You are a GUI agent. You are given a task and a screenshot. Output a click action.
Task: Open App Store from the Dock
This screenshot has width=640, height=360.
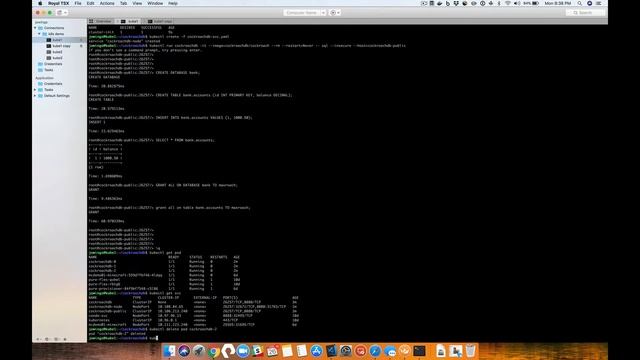pyautogui.click(x=316, y=351)
